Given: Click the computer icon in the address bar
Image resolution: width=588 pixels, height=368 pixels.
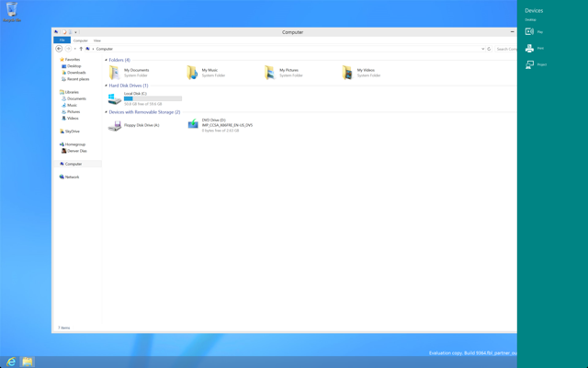Looking at the screenshot, I should click(x=88, y=49).
